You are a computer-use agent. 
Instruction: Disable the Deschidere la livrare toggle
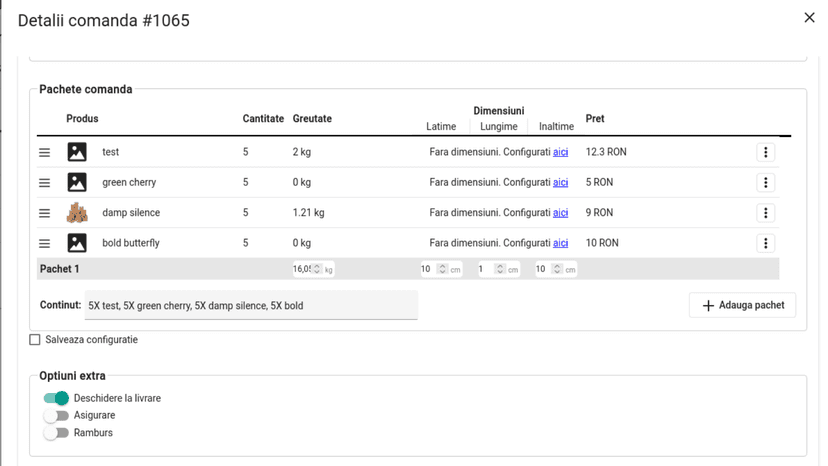tap(56, 398)
